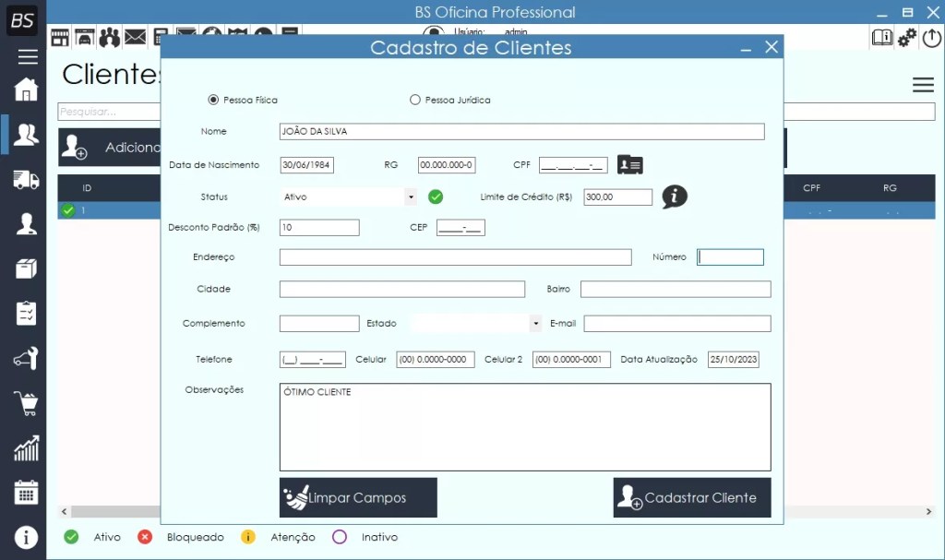Open the calendar icon in sidebar
The image size is (945, 560).
pyautogui.click(x=26, y=493)
